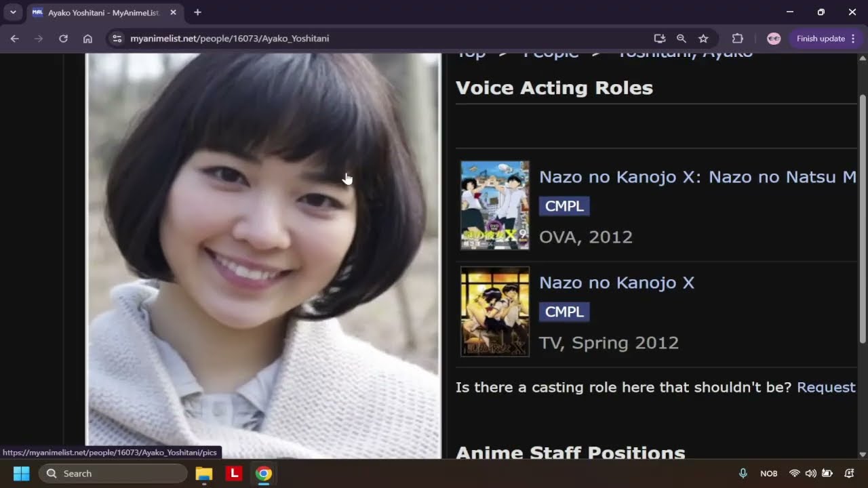Open Nazo no Kanojo X OVA thumbnail
This screenshot has width=868, height=488.
pyautogui.click(x=495, y=205)
